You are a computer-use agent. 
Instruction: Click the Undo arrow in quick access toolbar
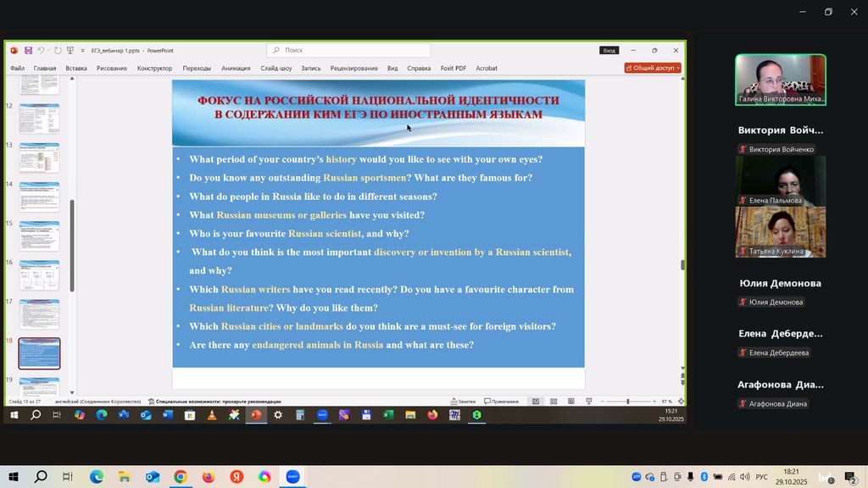click(x=41, y=51)
